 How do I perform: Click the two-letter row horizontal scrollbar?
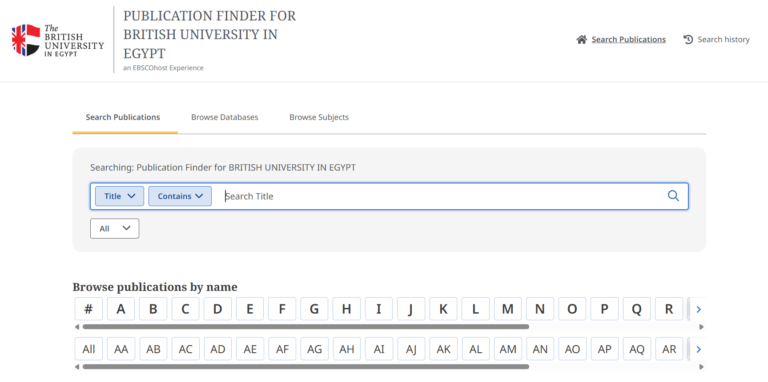(x=306, y=366)
